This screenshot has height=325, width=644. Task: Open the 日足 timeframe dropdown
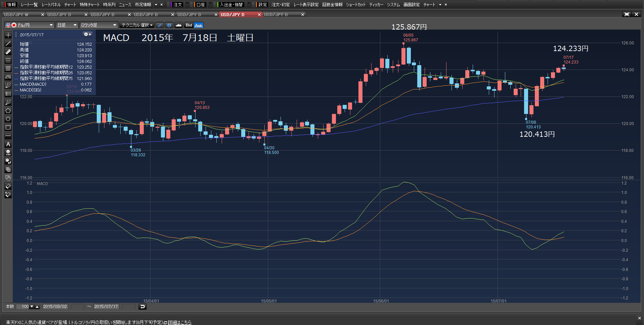tap(67, 25)
